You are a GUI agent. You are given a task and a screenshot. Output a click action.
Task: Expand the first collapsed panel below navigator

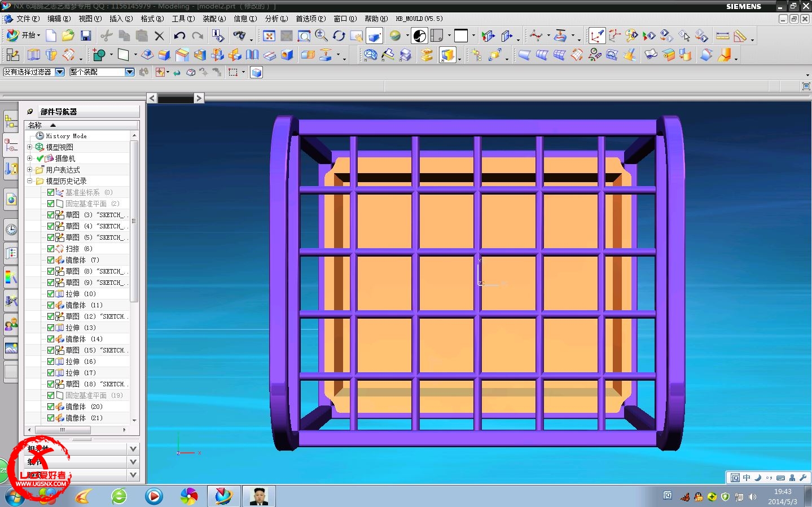pos(133,449)
